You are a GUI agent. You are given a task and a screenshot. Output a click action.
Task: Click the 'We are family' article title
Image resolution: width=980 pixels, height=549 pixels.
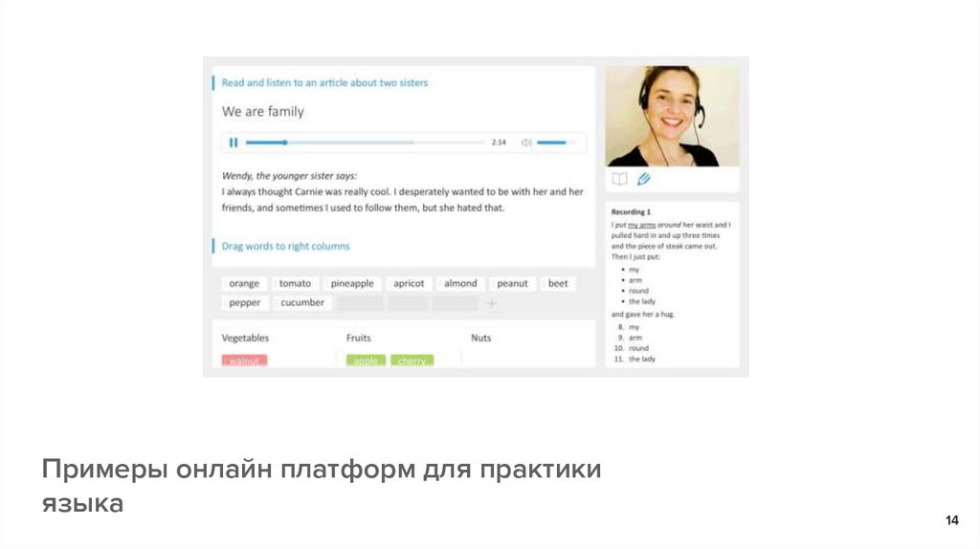pos(262,112)
